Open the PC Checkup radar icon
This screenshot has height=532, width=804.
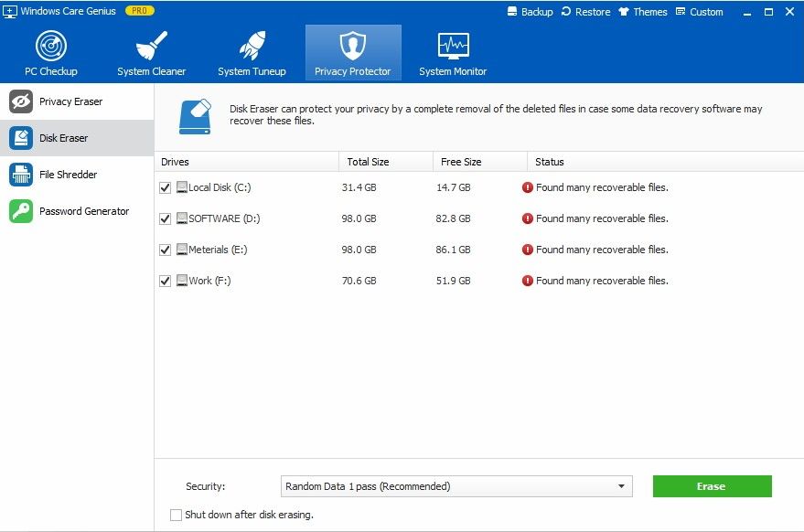(51, 46)
